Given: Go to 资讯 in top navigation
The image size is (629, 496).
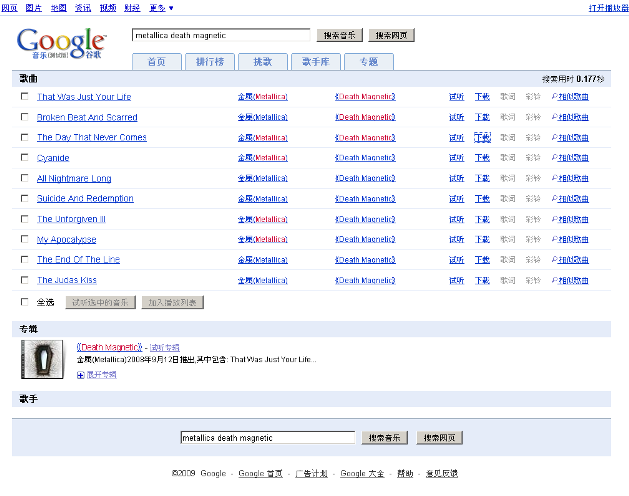Looking at the screenshot, I should pos(83,8).
